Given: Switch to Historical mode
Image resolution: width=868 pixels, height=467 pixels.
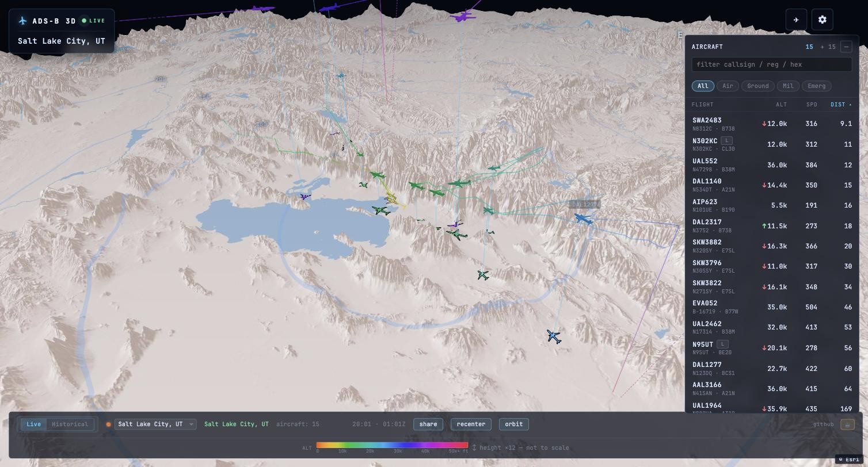Looking at the screenshot, I should pyautogui.click(x=70, y=424).
